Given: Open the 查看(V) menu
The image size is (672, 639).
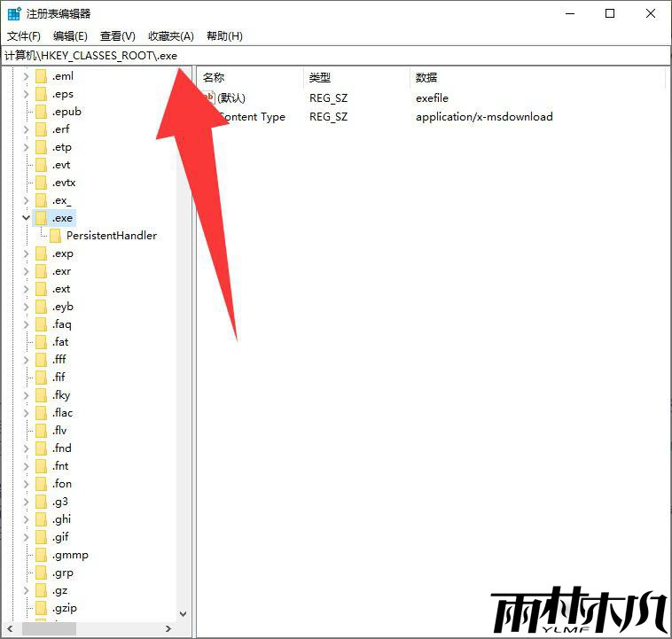Looking at the screenshot, I should click(x=118, y=36).
